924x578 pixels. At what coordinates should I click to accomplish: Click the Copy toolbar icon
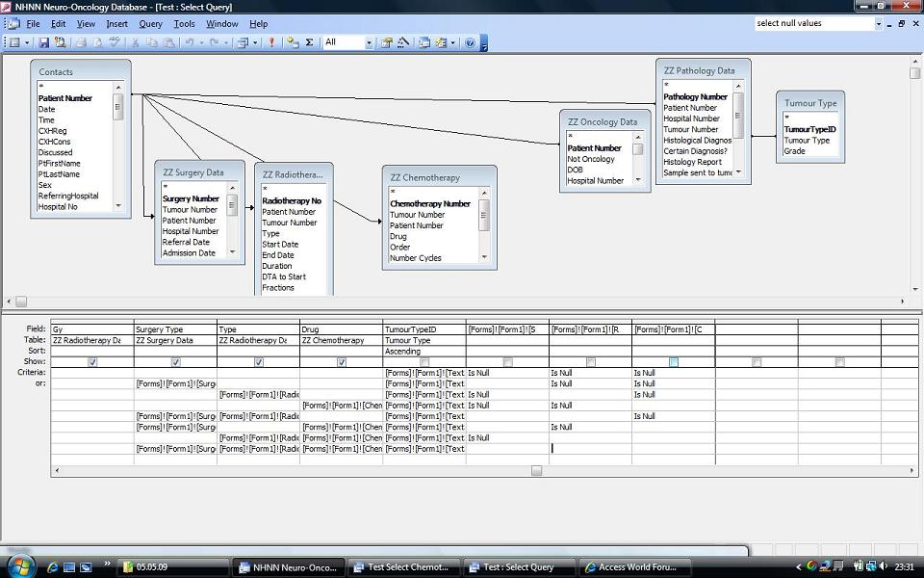click(x=152, y=42)
